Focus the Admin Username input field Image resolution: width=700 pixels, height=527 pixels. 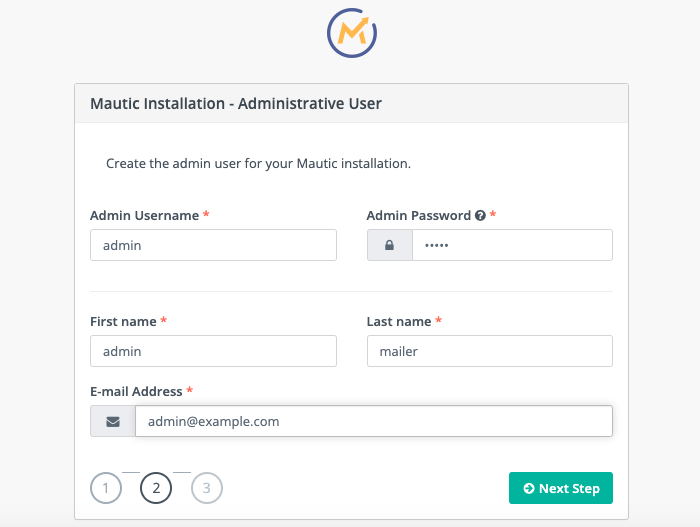[x=213, y=245]
